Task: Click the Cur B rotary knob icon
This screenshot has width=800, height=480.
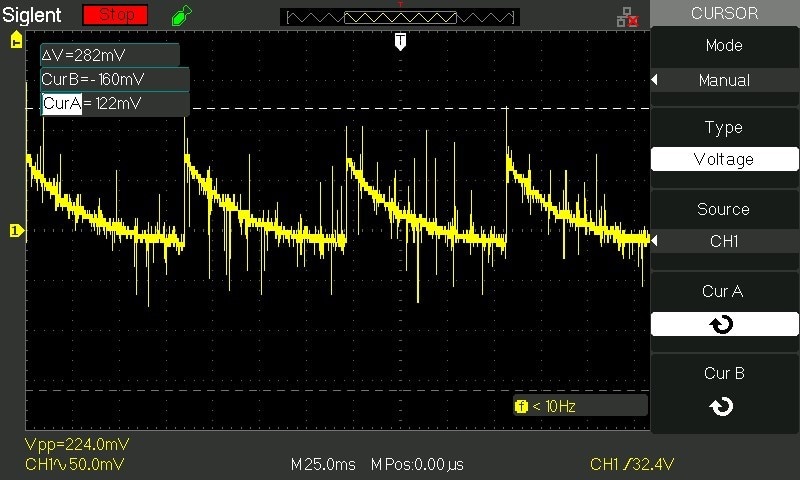Action: [x=723, y=405]
